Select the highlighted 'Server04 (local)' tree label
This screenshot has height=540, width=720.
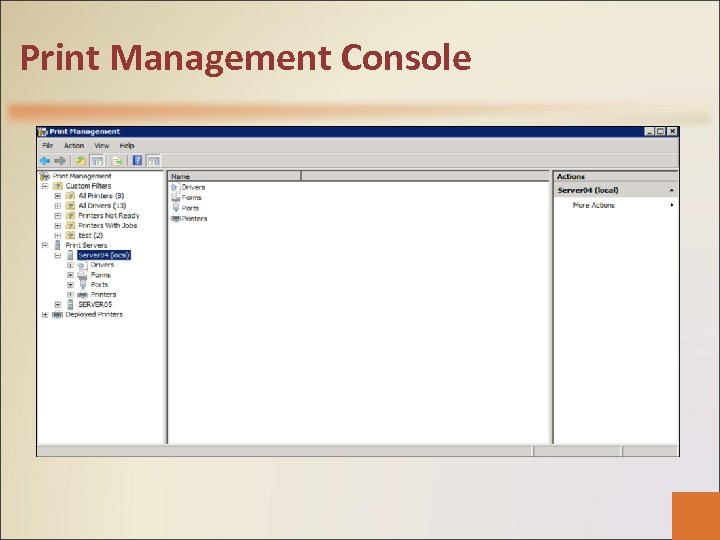(104, 255)
